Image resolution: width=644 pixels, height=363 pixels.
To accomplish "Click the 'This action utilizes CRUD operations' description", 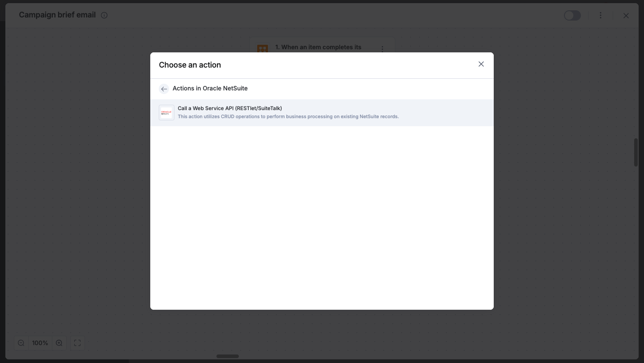I will [x=288, y=116].
